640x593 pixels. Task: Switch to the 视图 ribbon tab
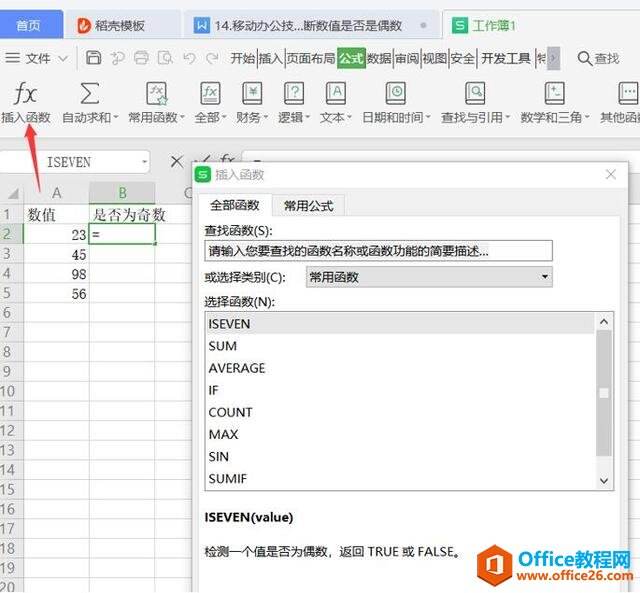(434, 58)
